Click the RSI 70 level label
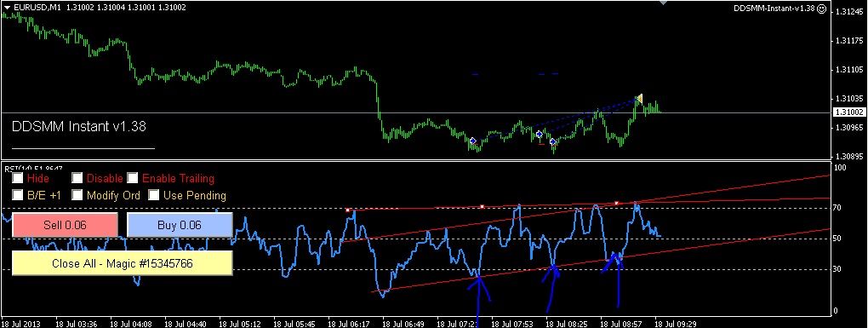Image resolution: width=868 pixels, height=328 pixels. (837, 208)
